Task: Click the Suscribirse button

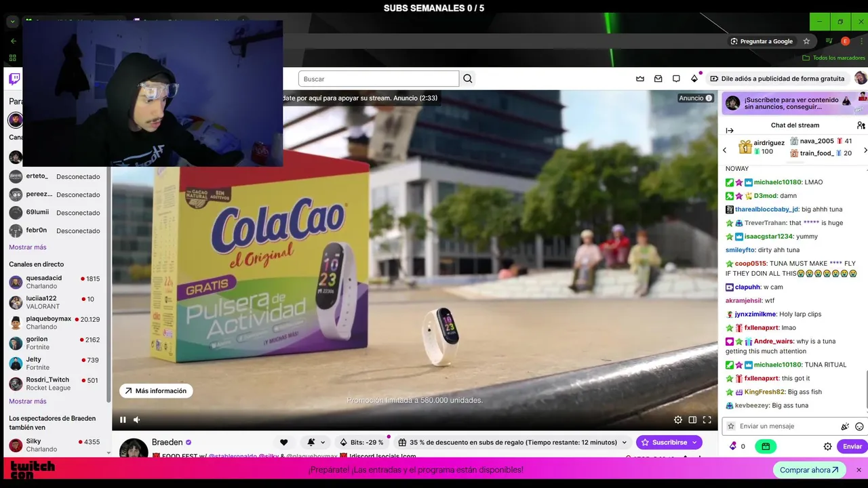Action: coord(669,442)
